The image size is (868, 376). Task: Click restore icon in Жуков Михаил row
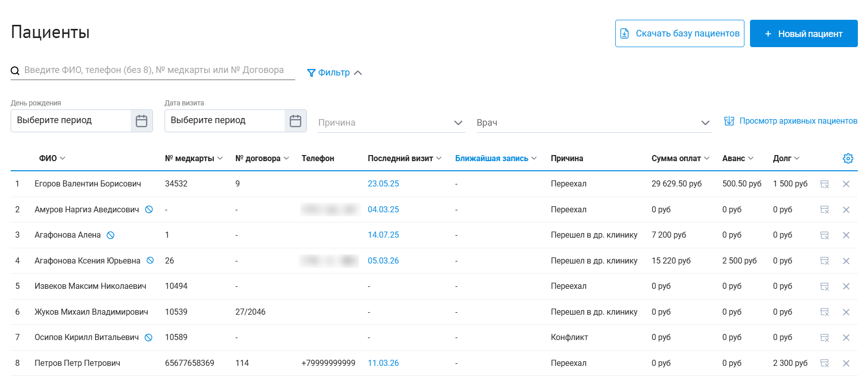tap(824, 312)
